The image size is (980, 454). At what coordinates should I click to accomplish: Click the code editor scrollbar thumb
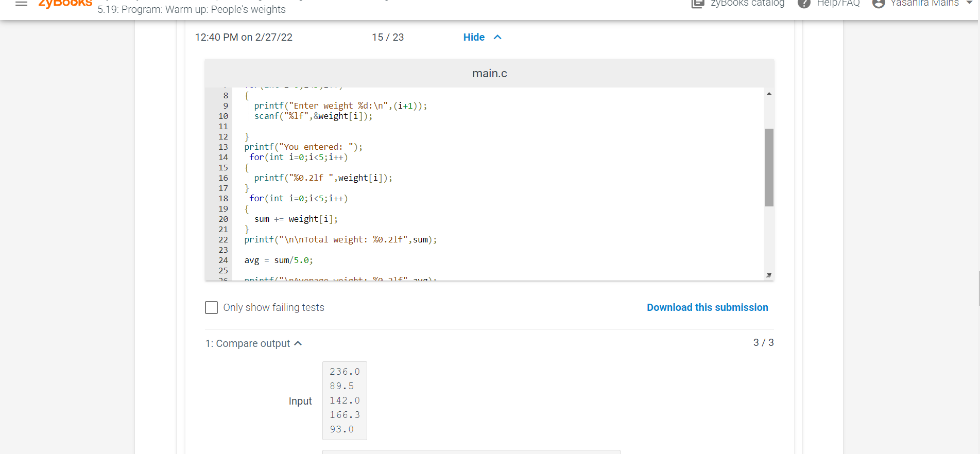coord(769,167)
